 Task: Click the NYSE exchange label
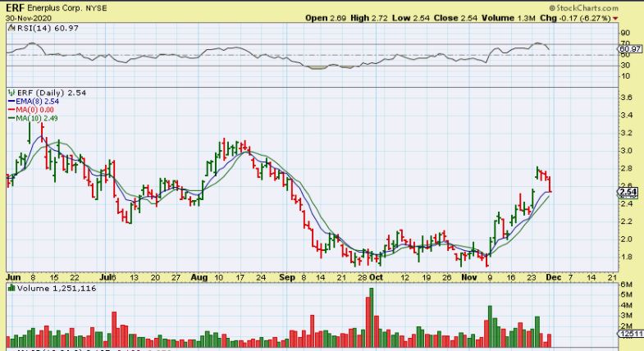coord(96,8)
